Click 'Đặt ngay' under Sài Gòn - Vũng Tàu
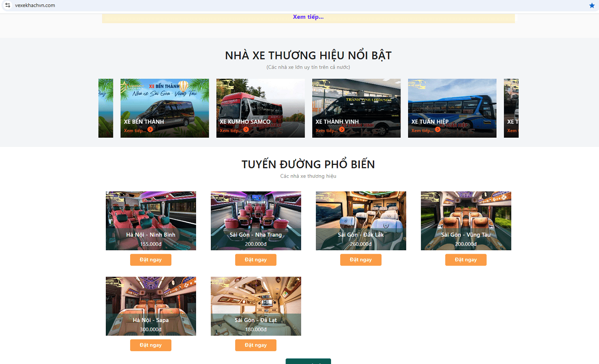 [466, 260]
